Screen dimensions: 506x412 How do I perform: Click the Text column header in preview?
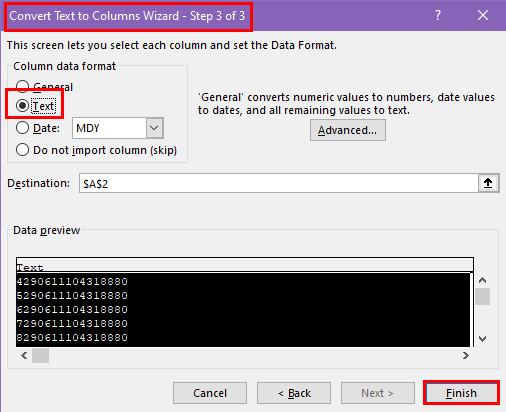click(245, 266)
